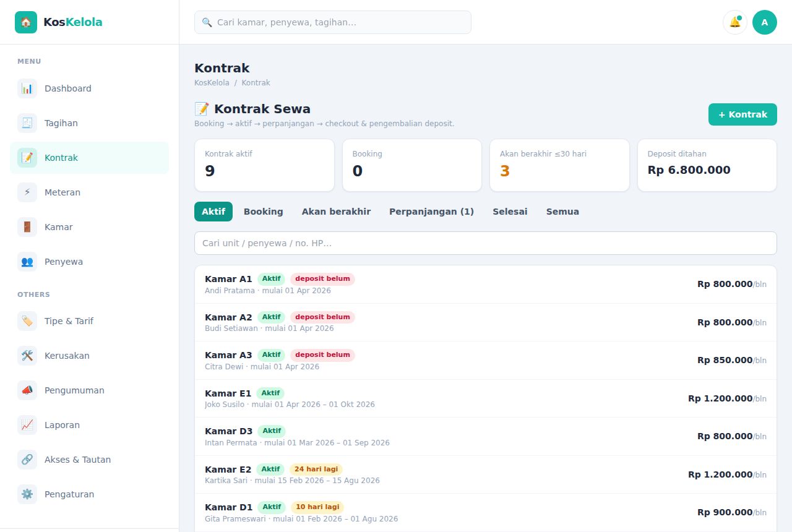This screenshot has width=792, height=532.
Task: Open the Kamar E1 contract row
Action: (x=486, y=398)
